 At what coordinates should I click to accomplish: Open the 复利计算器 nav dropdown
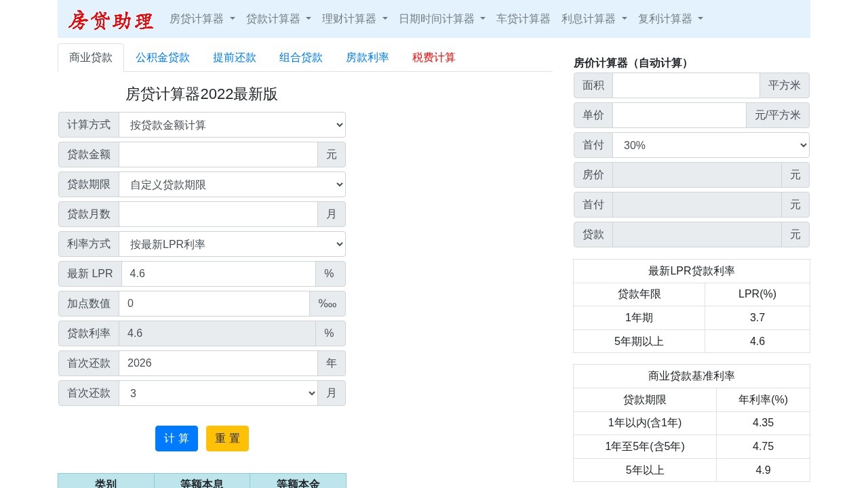point(670,19)
